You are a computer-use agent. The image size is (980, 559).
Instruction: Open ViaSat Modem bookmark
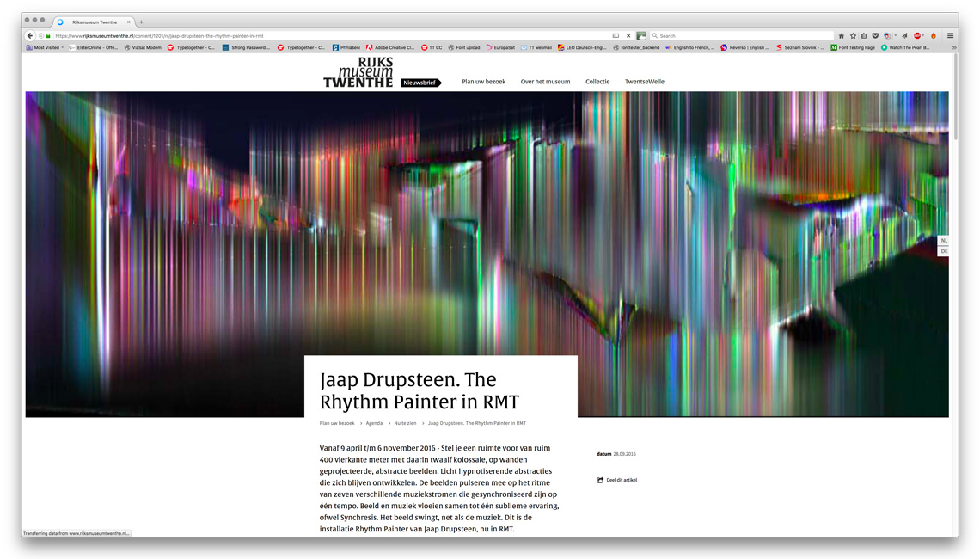tap(143, 47)
